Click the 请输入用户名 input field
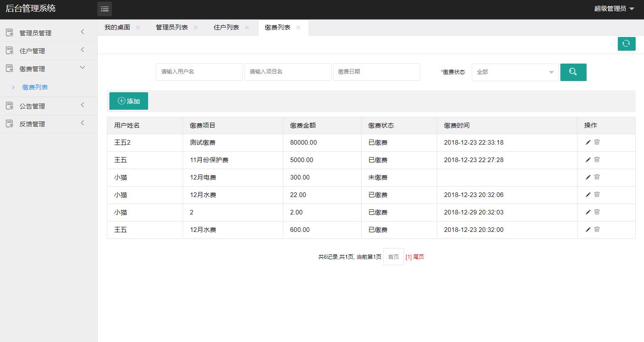This screenshot has height=342, width=644. click(x=199, y=71)
